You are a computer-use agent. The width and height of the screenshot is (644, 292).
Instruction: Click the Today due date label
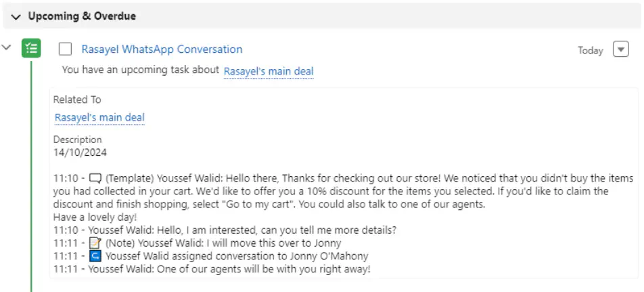pos(590,50)
